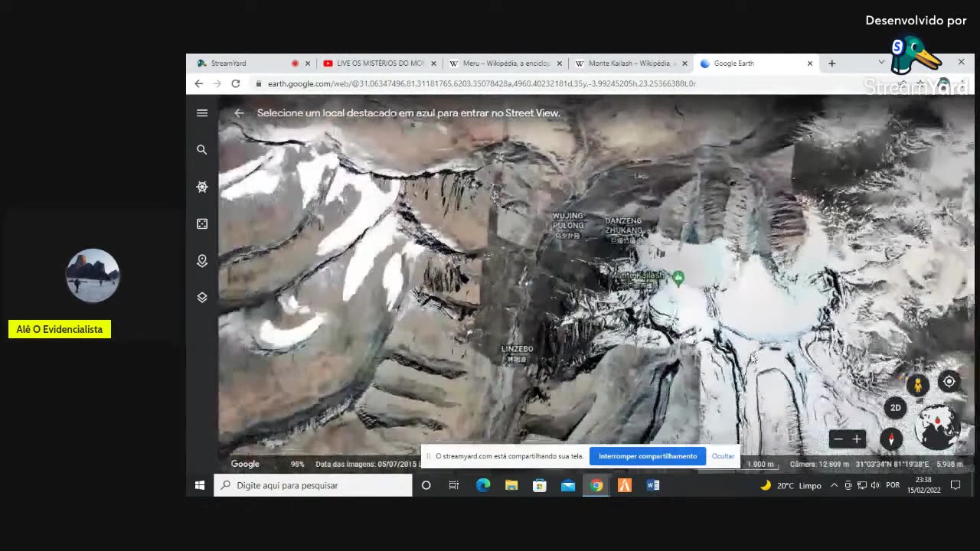Click the fly to my location target icon
The image size is (980, 551).
pyautogui.click(x=949, y=382)
